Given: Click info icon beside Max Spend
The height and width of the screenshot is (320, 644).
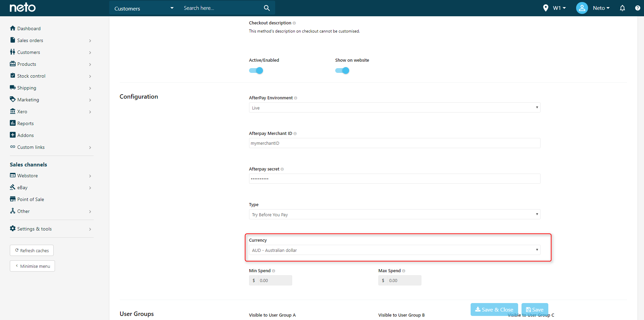Looking at the screenshot, I should pyautogui.click(x=403, y=271).
